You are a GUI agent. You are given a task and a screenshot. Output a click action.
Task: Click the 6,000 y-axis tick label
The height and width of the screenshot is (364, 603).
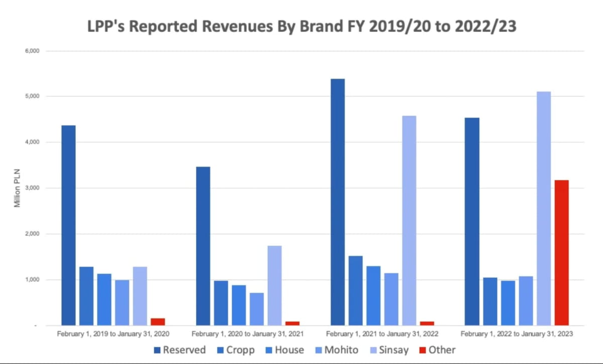(38, 51)
